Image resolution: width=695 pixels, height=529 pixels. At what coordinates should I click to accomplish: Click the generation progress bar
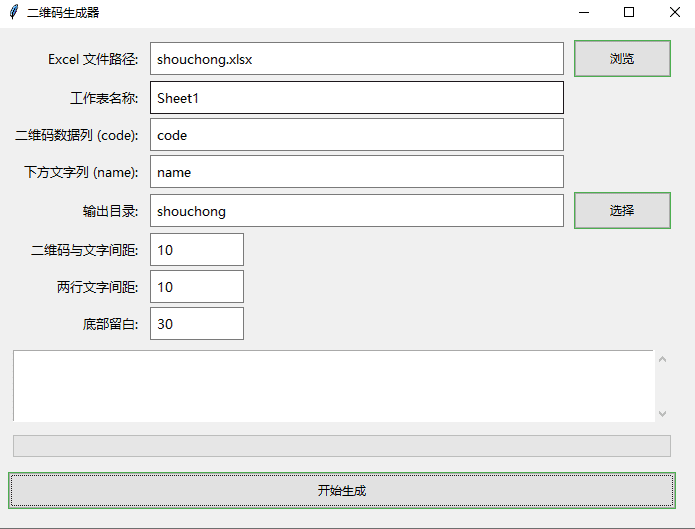pyautogui.click(x=341, y=446)
